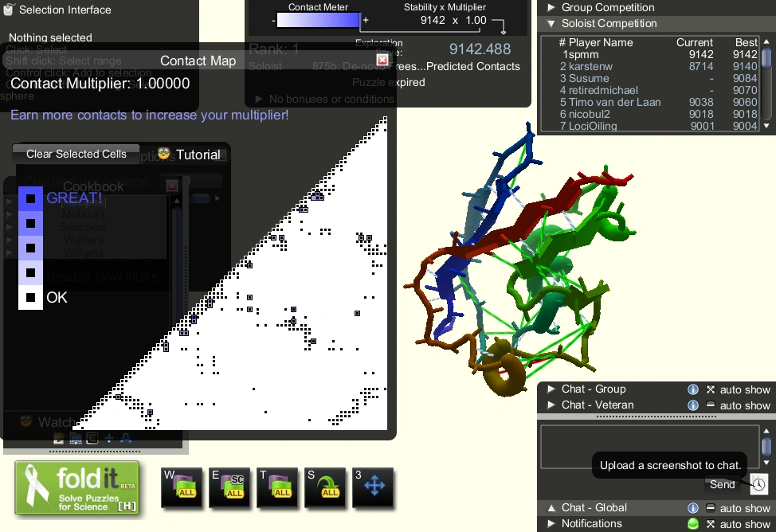
Task: Click the info icon beside Chat - Global
Action: 692,507
